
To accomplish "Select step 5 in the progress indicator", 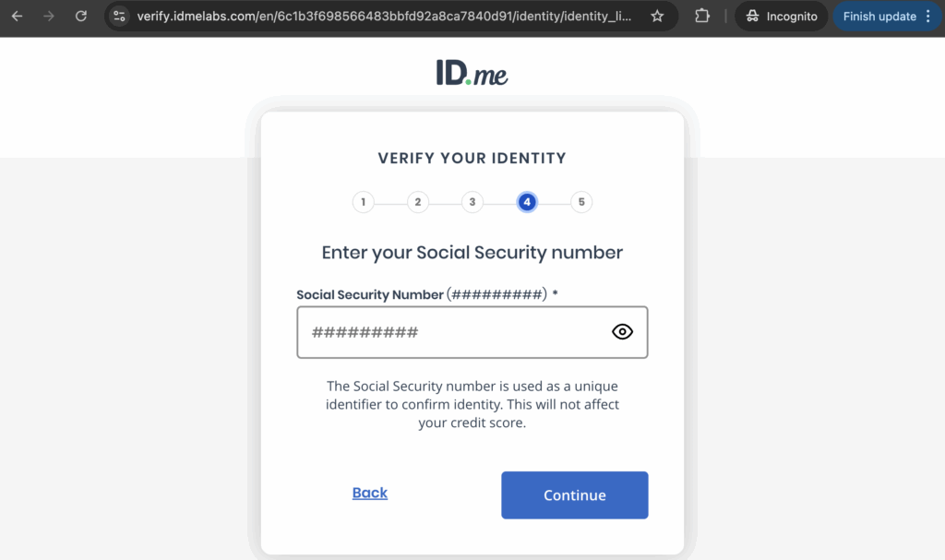I will tap(581, 202).
